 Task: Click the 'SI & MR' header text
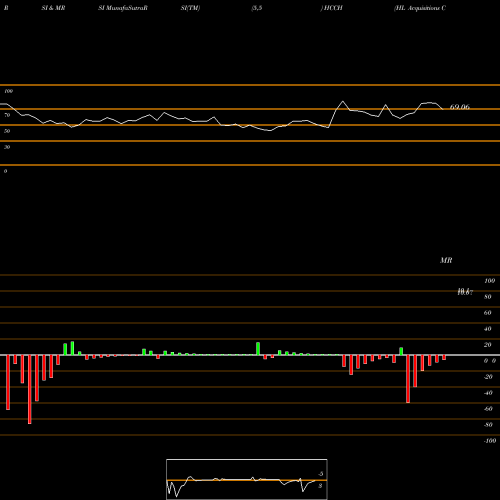tap(53, 8)
